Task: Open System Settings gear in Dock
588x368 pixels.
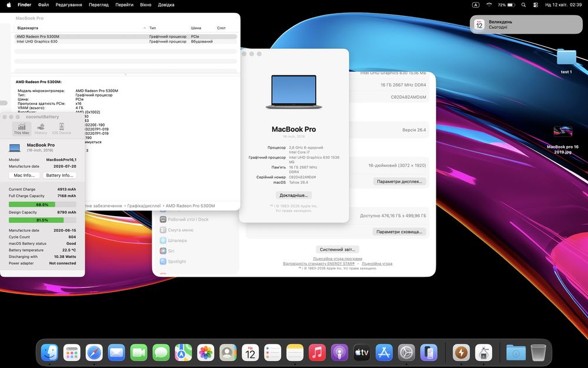Action: tap(406, 353)
